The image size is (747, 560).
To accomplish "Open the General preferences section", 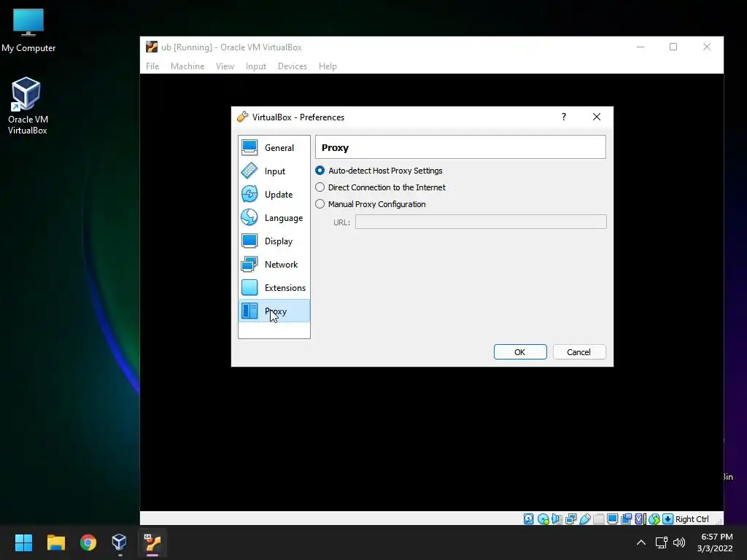I will pyautogui.click(x=274, y=147).
